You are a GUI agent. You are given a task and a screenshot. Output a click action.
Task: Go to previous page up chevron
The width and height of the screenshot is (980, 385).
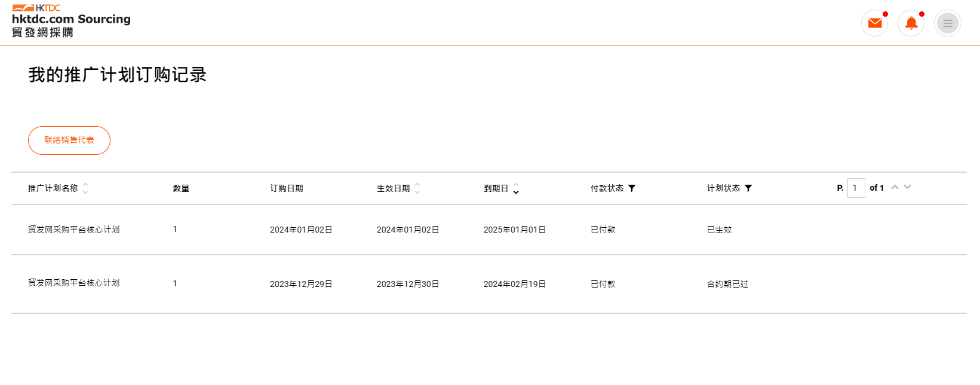pos(895,187)
